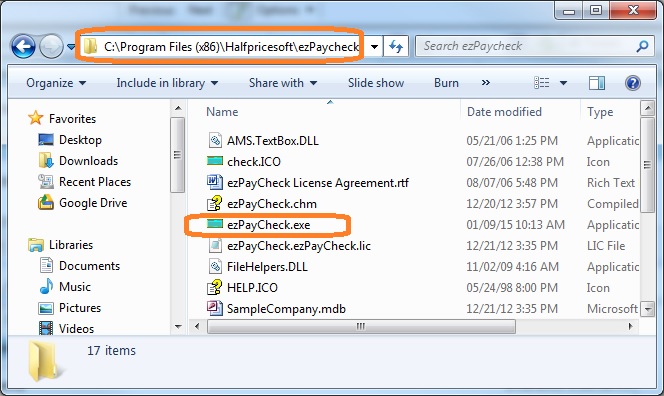Click horizontal scrollbar left arrow
Image resolution: width=664 pixels, height=396 pixels.
197,326
